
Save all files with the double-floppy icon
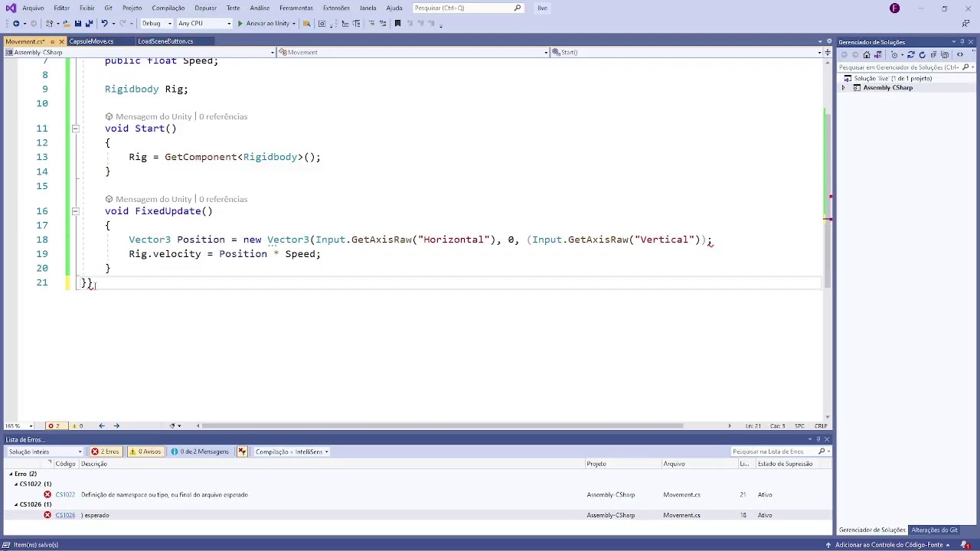pyautogui.click(x=89, y=23)
